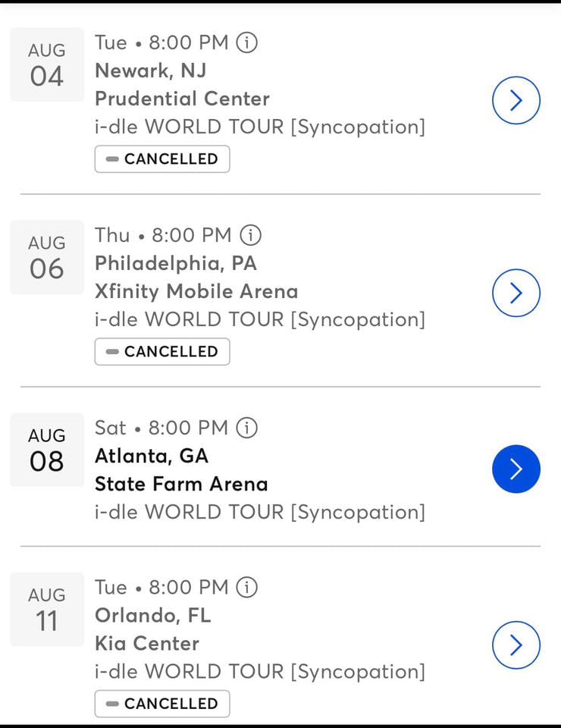Screen dimensions: 561x728
Task: Select the AUG 06 date tile
Action: (x=47, y=257)
